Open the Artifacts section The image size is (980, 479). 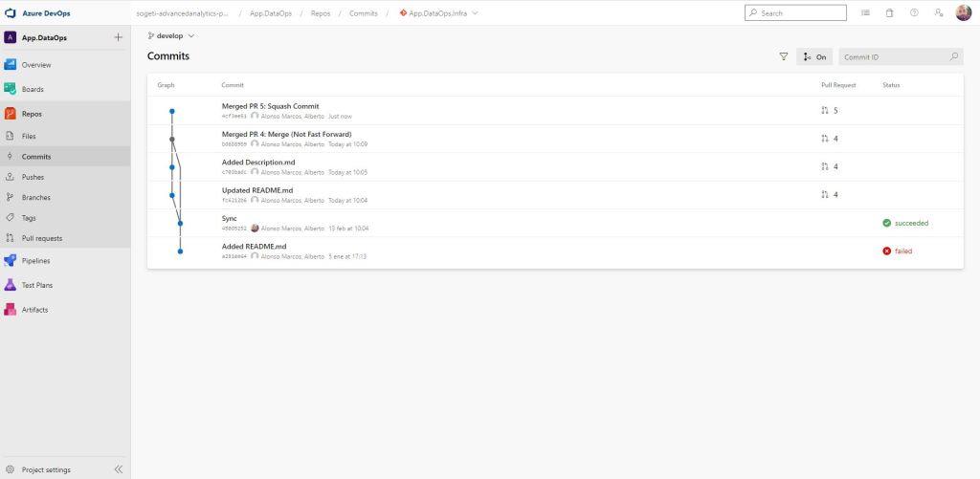tap(34, 310)
